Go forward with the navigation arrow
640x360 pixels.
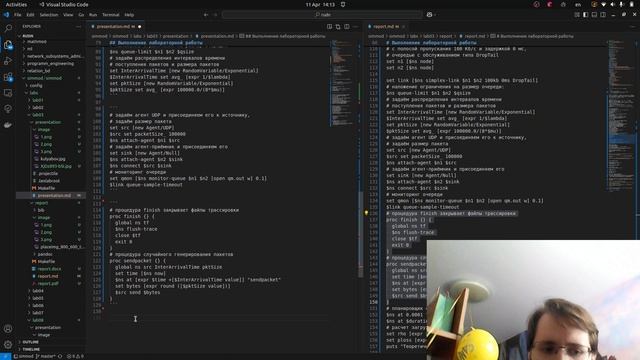pos(216,15)
